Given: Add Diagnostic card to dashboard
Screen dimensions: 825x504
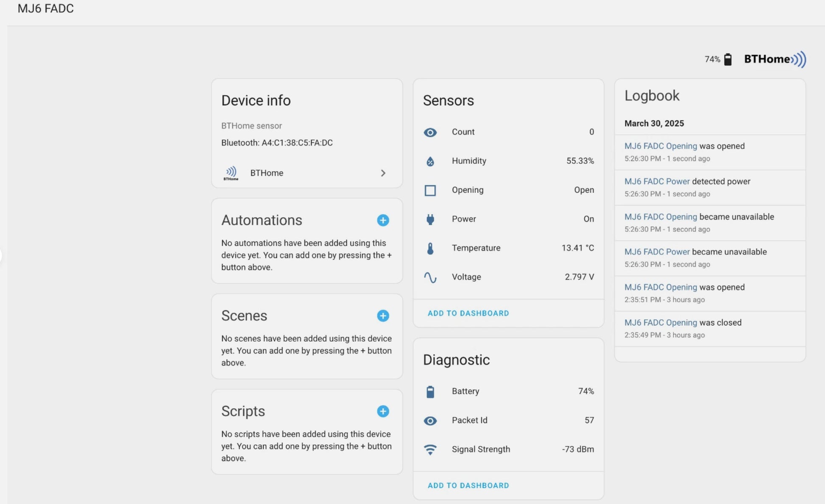Looking at the screenshot, I should [468, 485].
